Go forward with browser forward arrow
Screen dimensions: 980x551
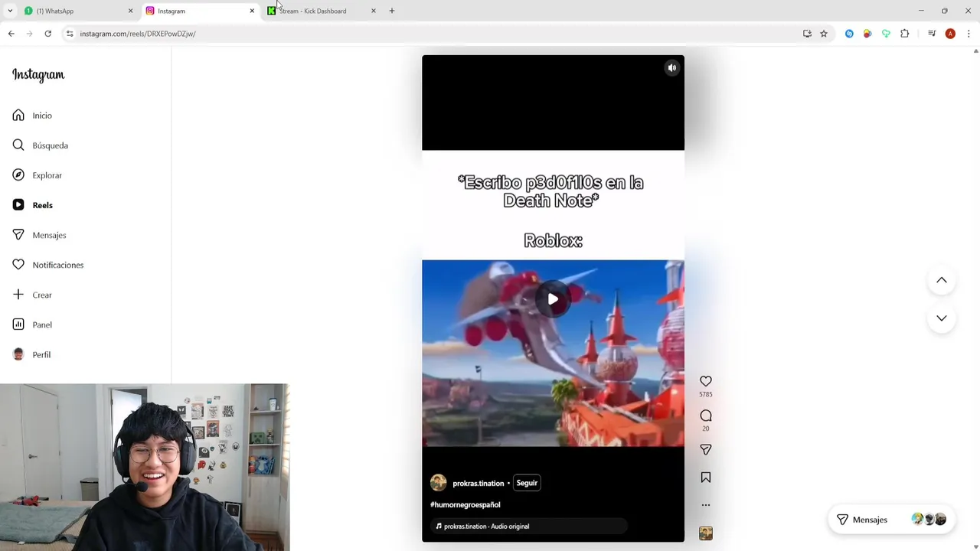[29, 34]
